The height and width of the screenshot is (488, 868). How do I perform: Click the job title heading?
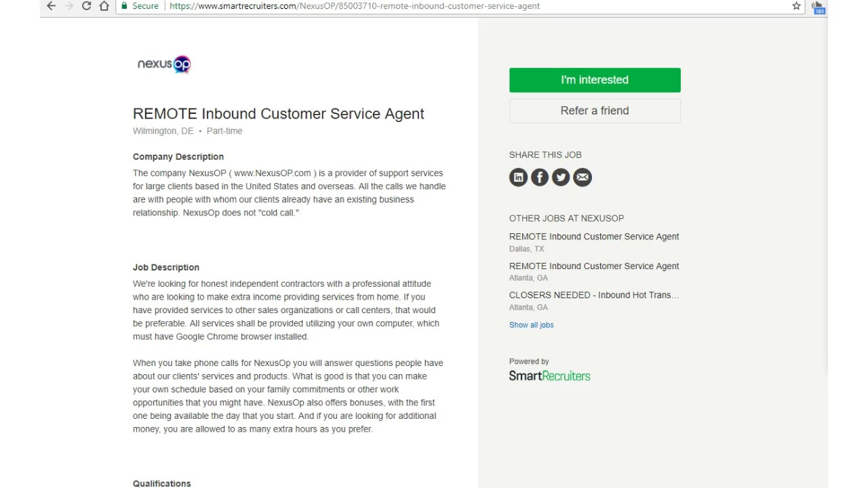[278, 114]
